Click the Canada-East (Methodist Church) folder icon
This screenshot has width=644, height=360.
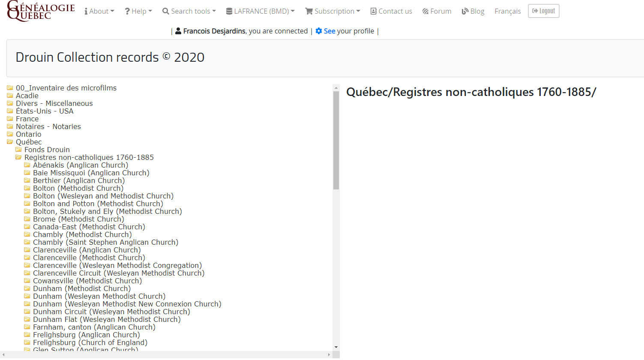point(27,227)
